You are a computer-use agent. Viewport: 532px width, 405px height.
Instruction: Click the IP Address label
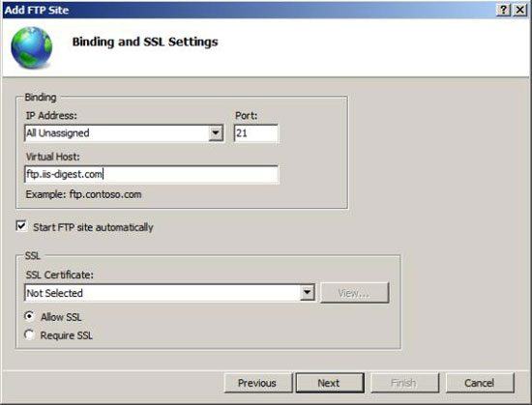[51, 116]
